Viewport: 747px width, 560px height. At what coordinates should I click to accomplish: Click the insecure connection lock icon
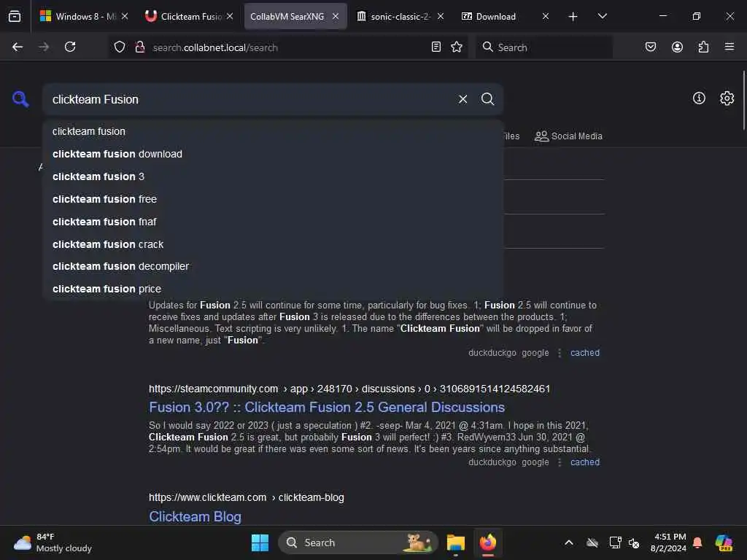point(140,47)
